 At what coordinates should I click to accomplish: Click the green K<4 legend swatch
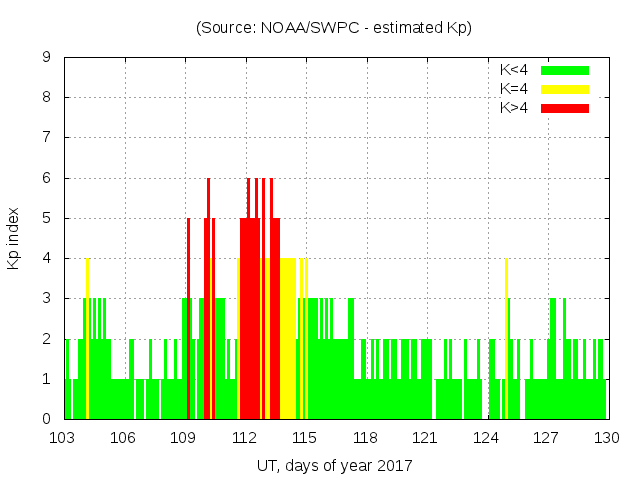564,70
